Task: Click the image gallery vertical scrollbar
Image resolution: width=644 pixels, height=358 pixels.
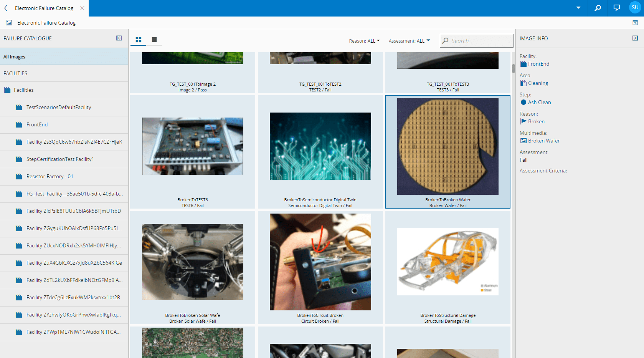Action: (513, 68)
